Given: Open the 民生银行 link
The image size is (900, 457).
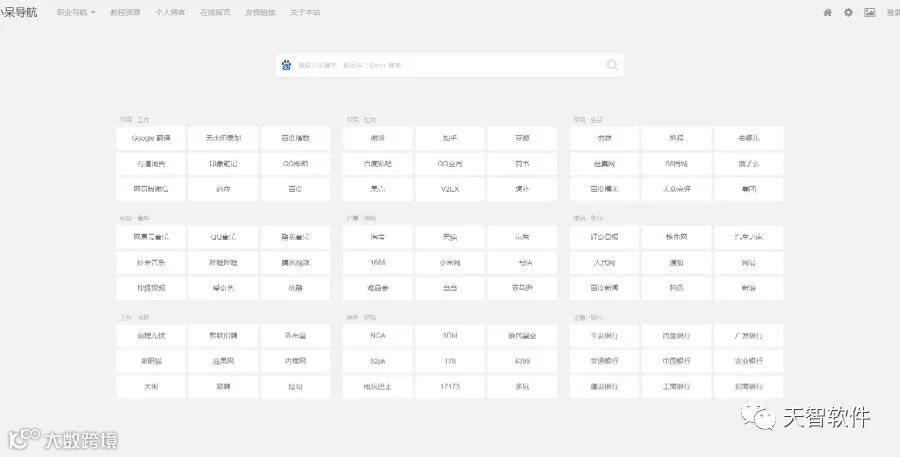Looking at the screenshot, I should click(677, 336).
